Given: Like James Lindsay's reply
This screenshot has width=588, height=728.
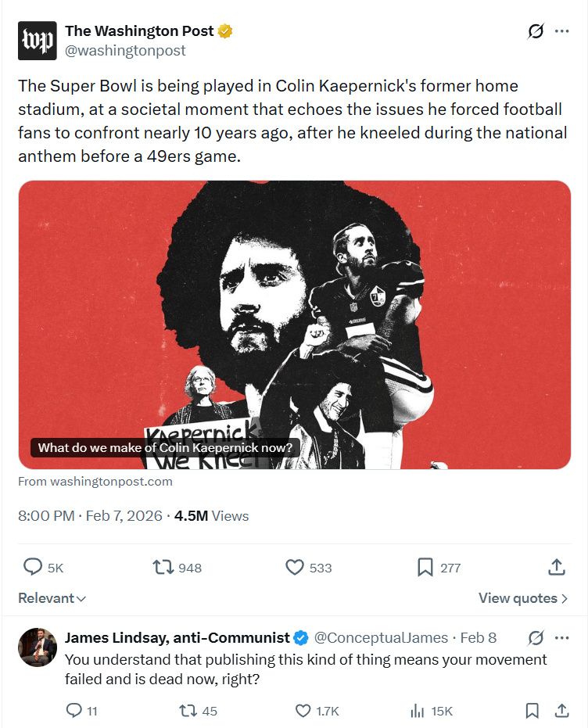Looking at the screenshot, I should point(304,711).
